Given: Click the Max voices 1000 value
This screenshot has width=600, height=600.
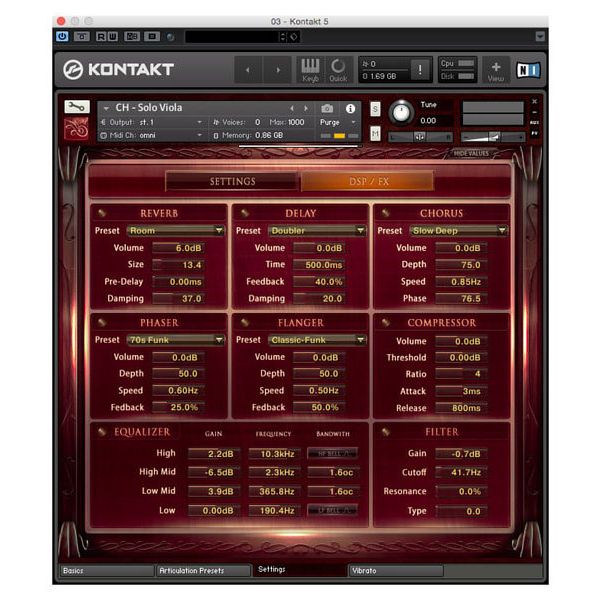Looking at the screenshot, I should coord(296,122).
